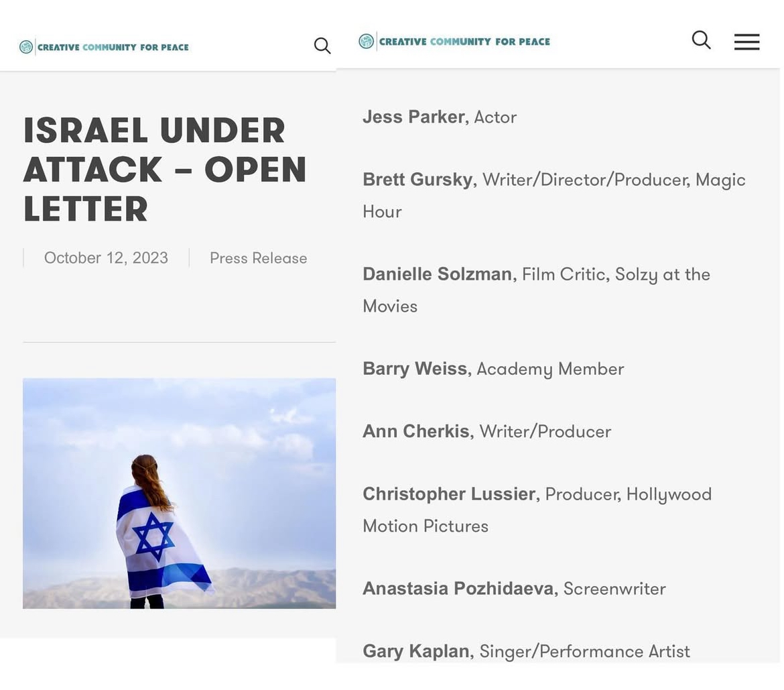The height and width of the screenshot is (690, 784).
Task: Select the Brett Gursky name entry
Action: [x=418, y=179]
